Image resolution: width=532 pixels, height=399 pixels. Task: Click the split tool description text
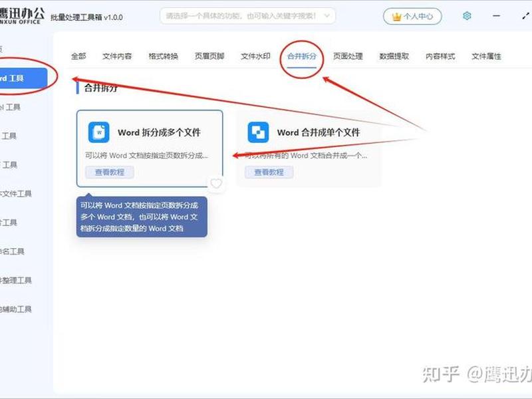(146, 156)
